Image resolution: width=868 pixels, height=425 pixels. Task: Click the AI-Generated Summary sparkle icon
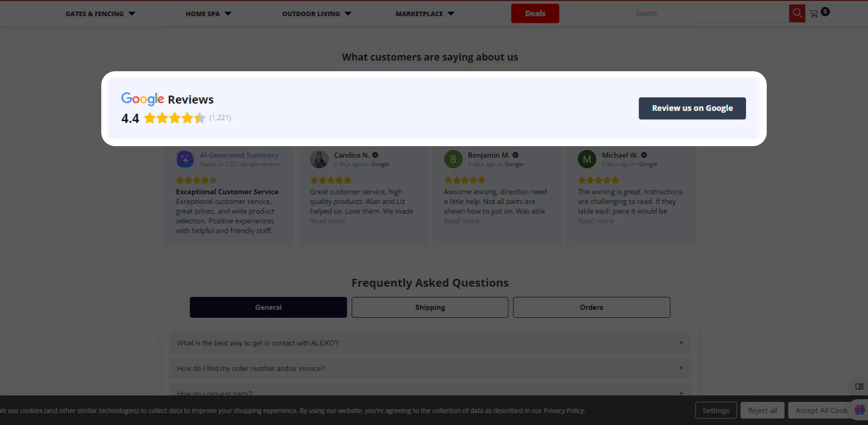(x=185, y=159)
